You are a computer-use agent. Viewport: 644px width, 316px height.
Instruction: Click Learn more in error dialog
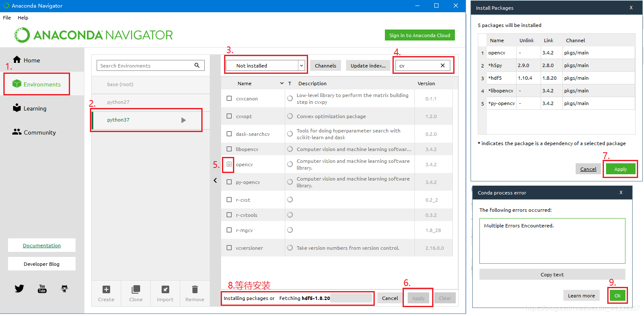[x=582, y=295]
